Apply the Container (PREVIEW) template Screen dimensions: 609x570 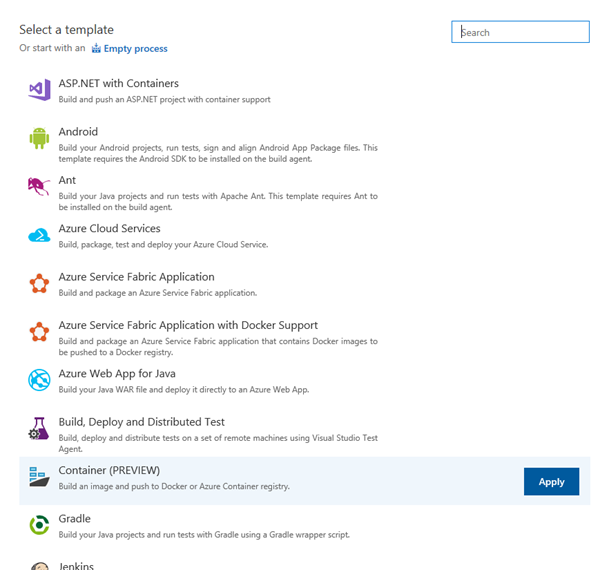pyautogui.click(x=551, y=481)
